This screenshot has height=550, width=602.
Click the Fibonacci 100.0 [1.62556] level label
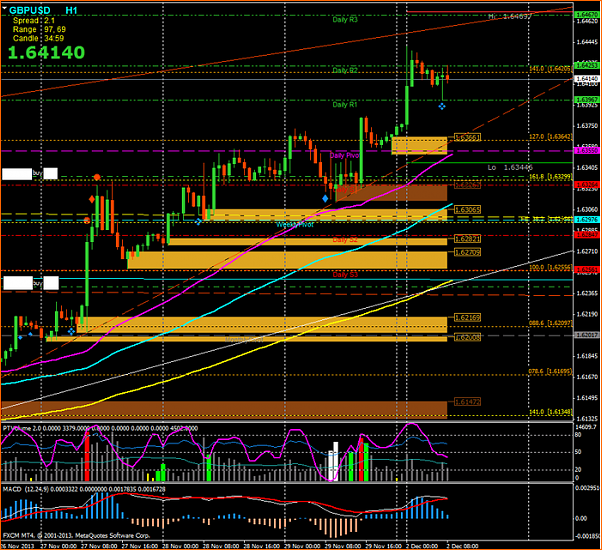click(551, 267)
